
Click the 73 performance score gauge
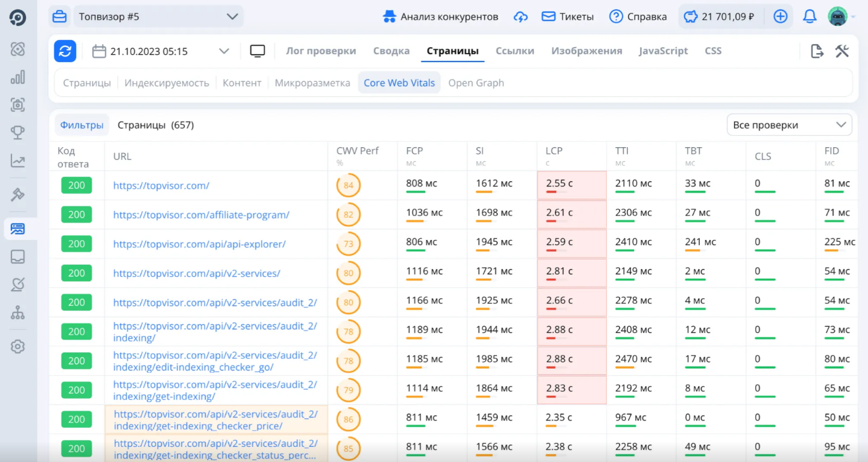coord(349,244)
